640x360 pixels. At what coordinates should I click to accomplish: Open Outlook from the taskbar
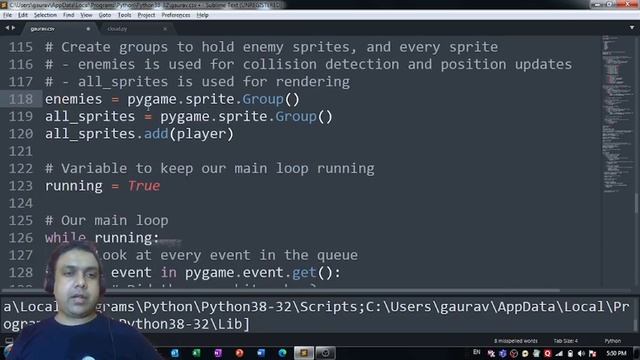(175, 353)
